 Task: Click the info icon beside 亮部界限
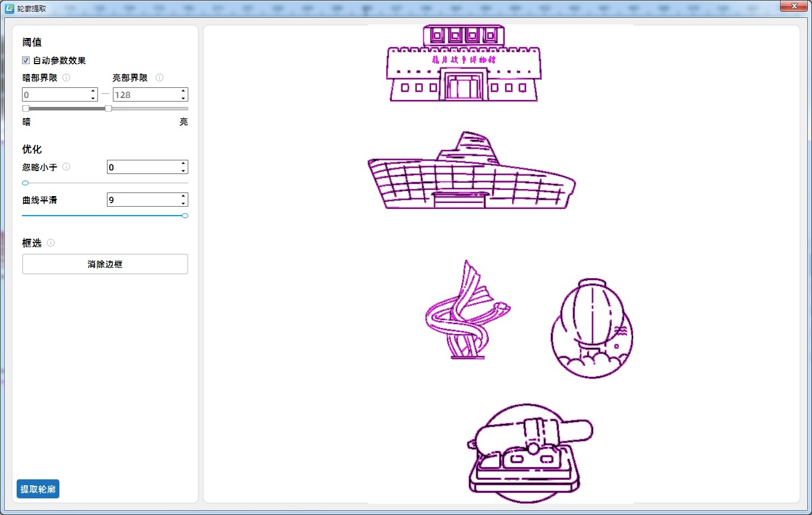point(159,78)
